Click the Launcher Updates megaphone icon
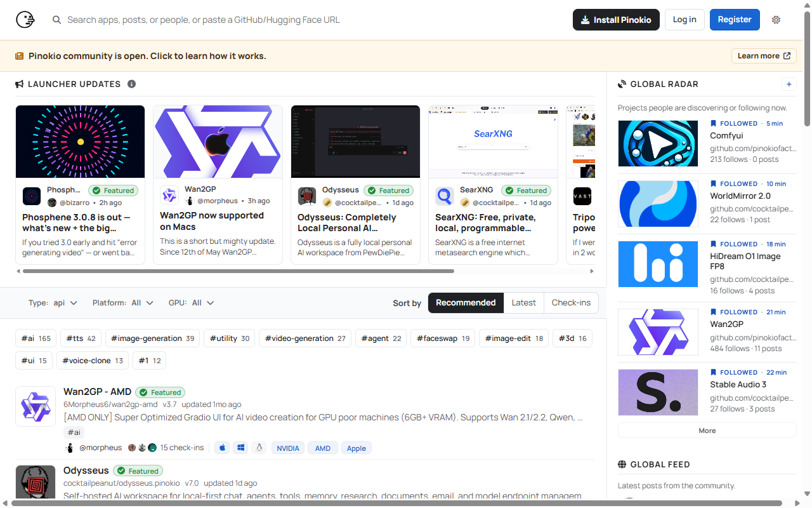The image size is (812, 508). [20, 84]
